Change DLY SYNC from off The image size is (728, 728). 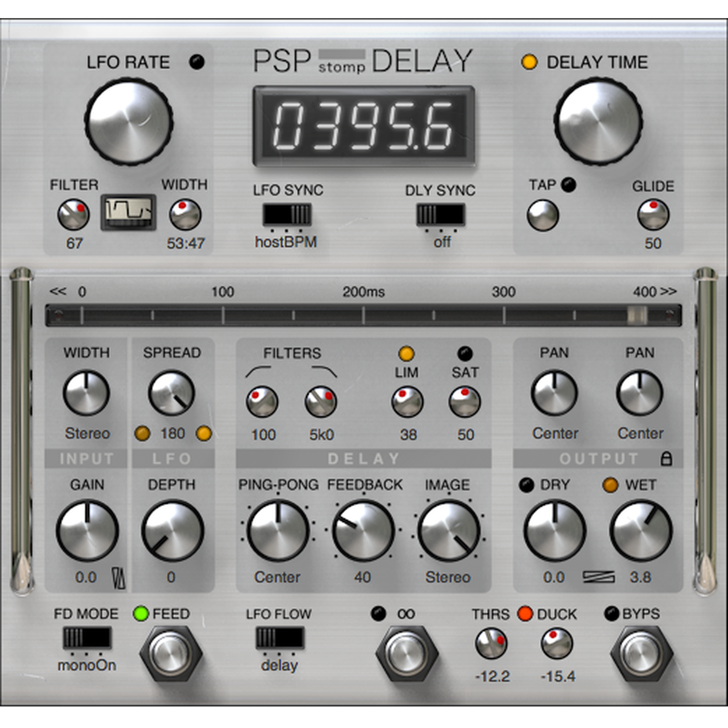pos(440,215)
